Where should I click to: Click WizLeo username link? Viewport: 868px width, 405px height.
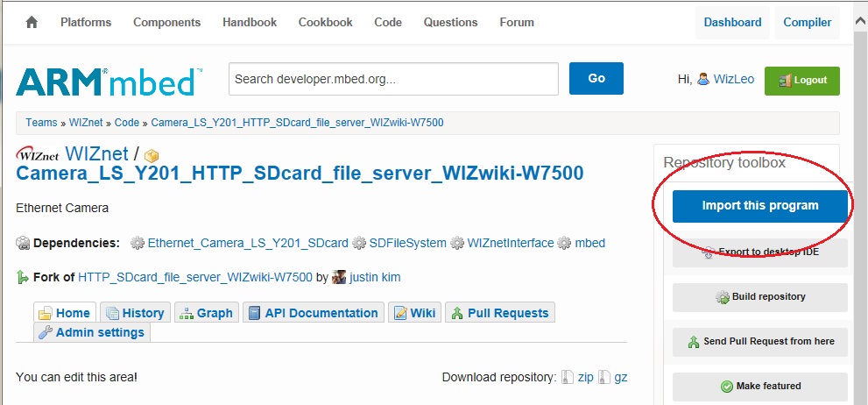click(x=733, y=79)
